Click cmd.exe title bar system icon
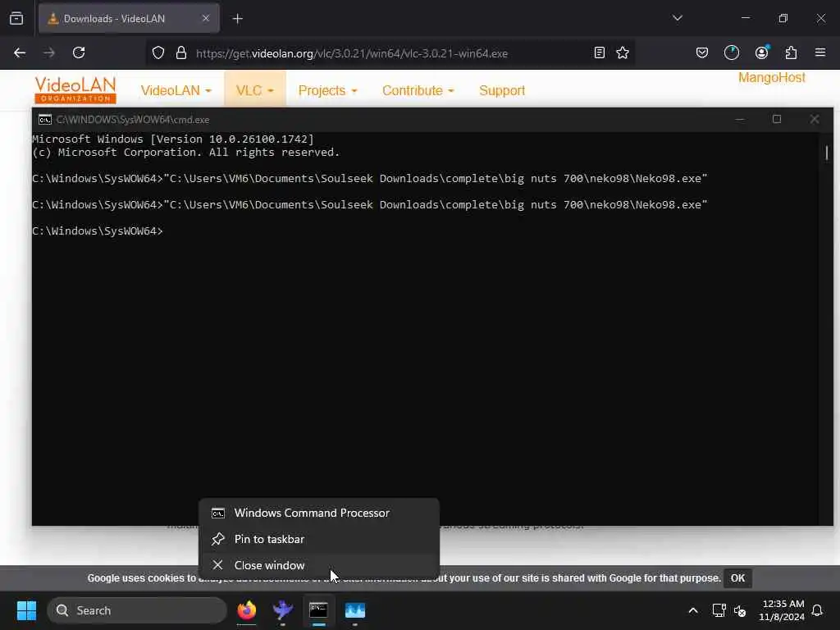840x630 pixels. coord(45,120)
